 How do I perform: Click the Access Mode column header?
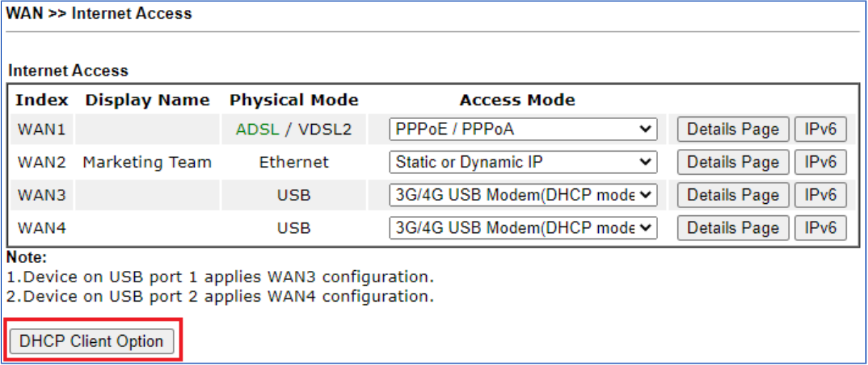(518, 100)
